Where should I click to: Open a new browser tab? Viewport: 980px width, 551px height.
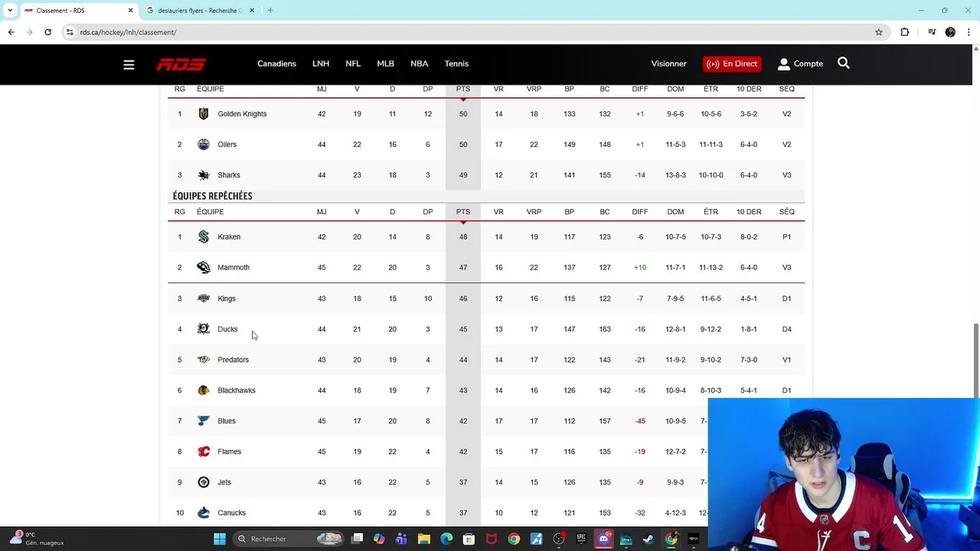(269, 11)
